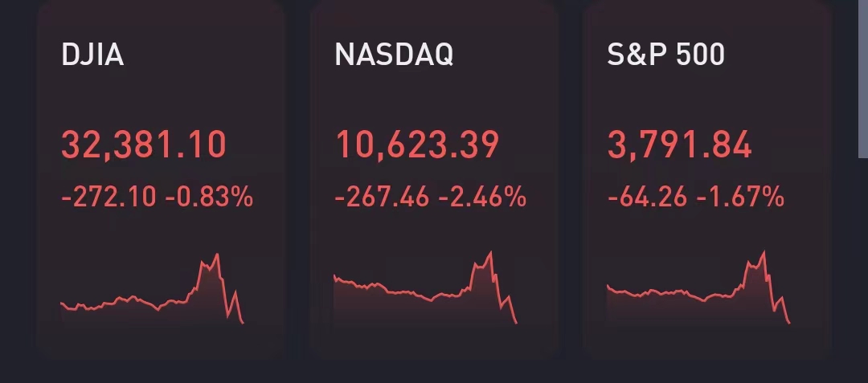Select the DJIA percent change -0.83%
868x383 pixels.
point(209,196)
